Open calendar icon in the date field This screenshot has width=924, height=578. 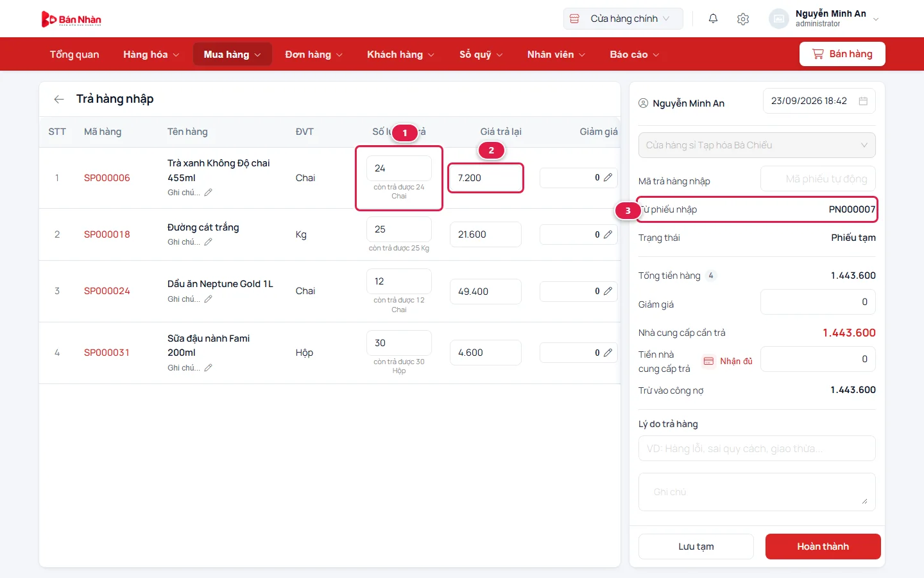[x=863, y=101]
